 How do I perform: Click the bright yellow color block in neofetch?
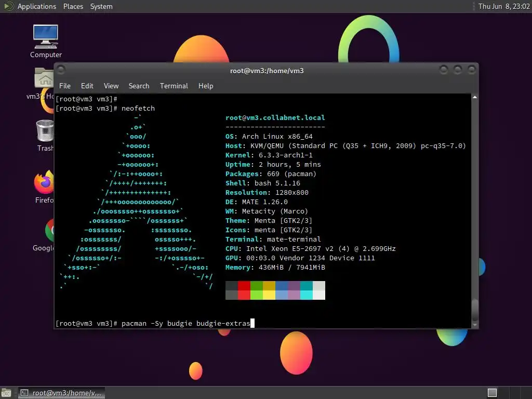[x=269, y=295]
